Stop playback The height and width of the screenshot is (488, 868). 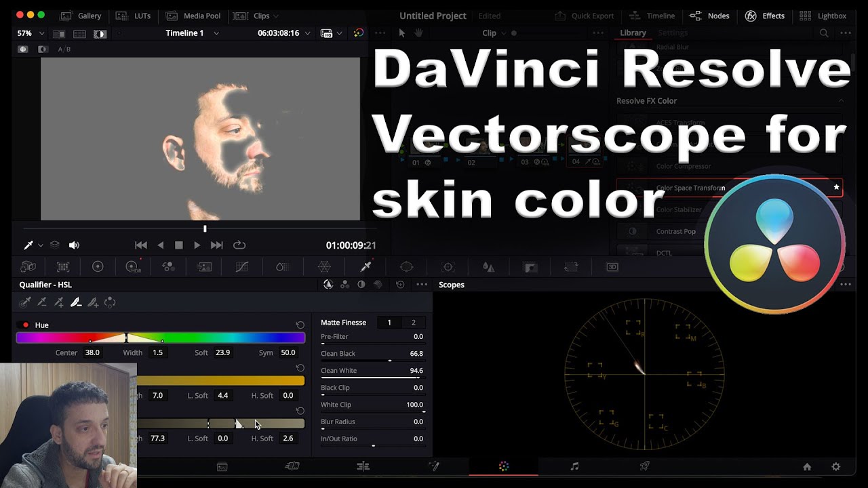pyautogui.click(x=179, y=245)
